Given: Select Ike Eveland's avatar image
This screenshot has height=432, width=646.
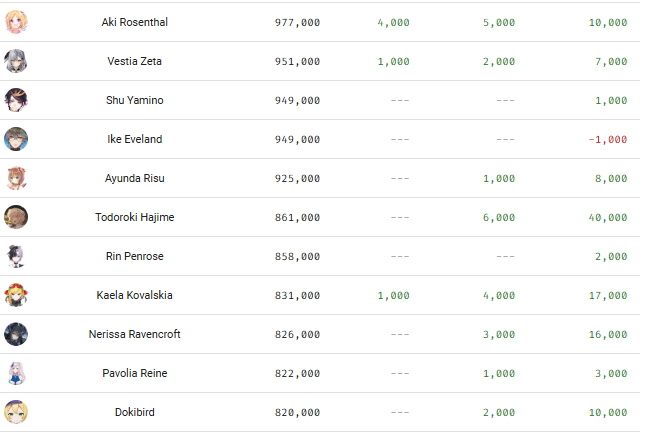Looking at the screenshot, I should click(x=16, y=139).
